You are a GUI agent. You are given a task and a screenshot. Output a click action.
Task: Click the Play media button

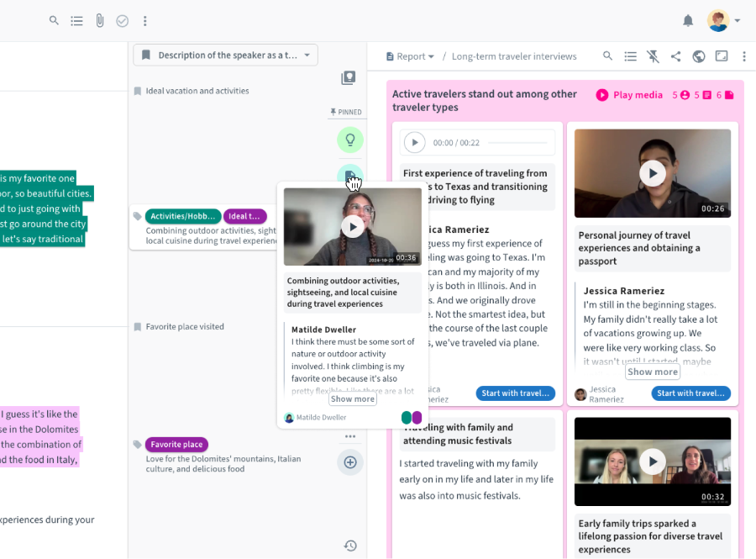(x=629, y=95)
